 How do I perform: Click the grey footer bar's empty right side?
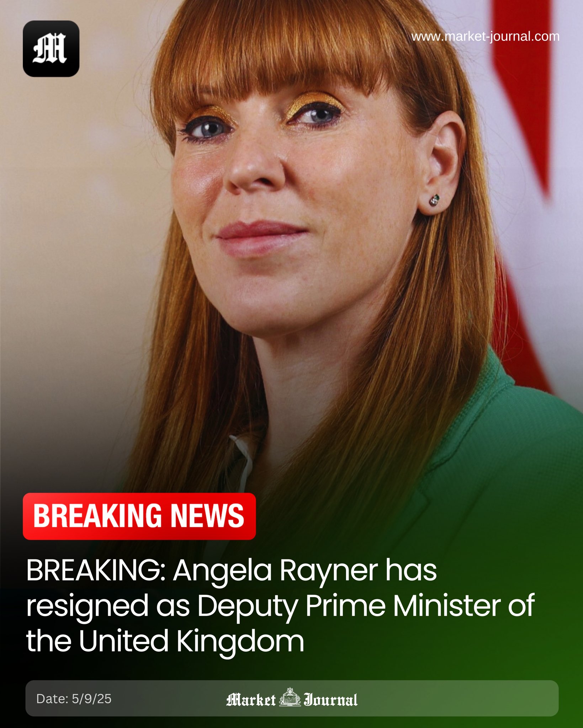pos(459,698)
